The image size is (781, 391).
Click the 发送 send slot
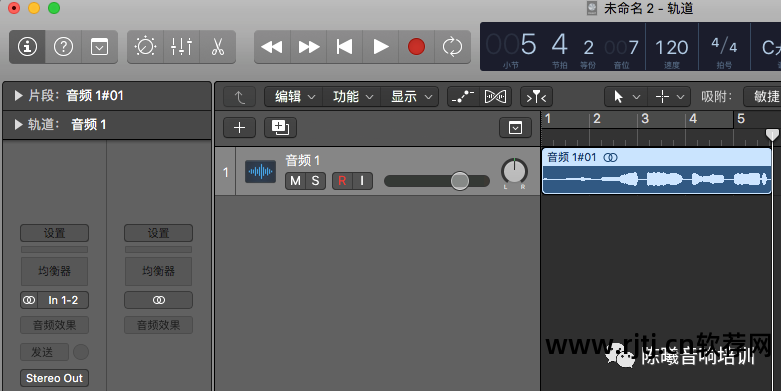[x=44, y=352]
